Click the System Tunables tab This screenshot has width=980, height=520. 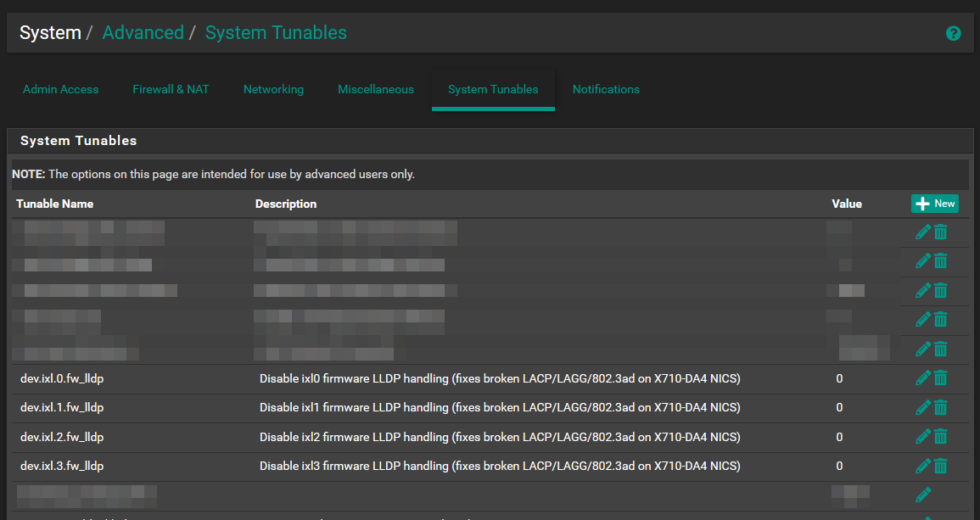(493, 89)
